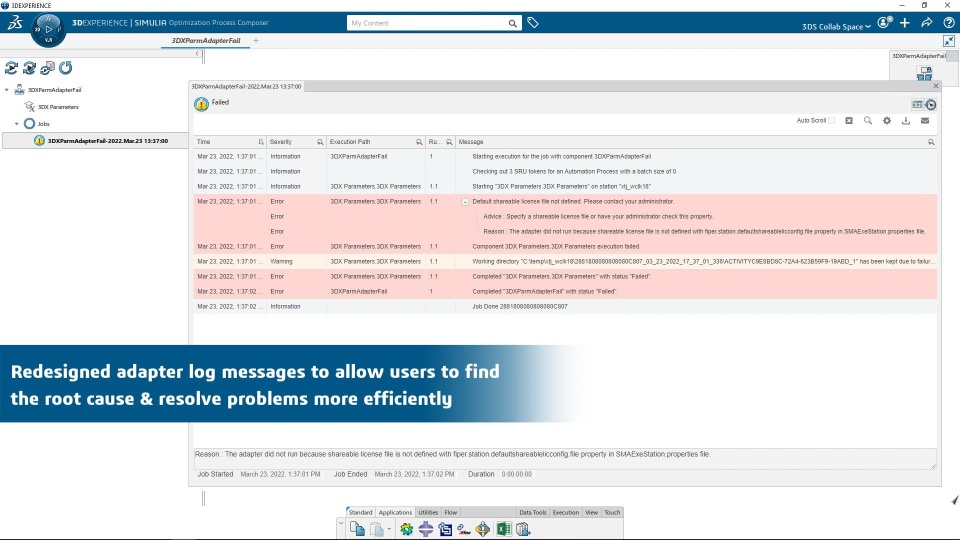Open the Message column filter icon
960x540 pixels.
click(931, 142)
